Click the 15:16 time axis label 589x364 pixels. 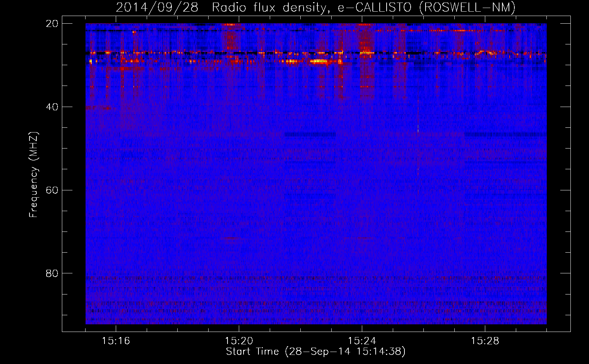tap(116, 341)
